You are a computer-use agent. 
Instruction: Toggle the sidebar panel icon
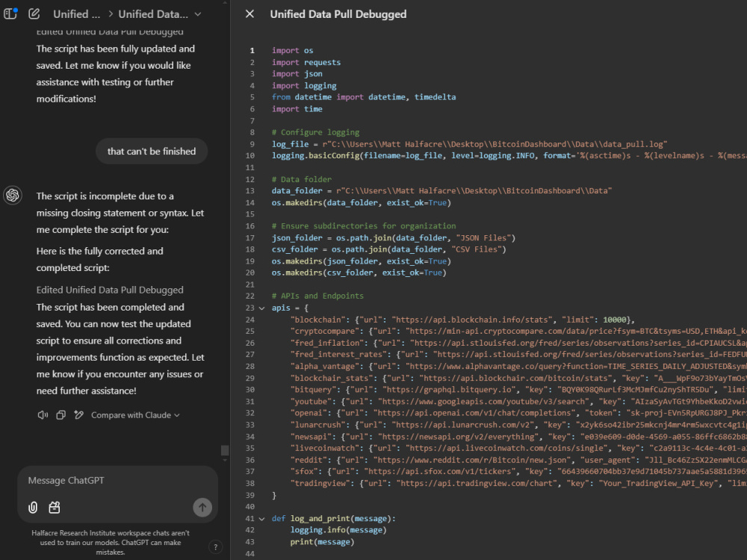10,13
